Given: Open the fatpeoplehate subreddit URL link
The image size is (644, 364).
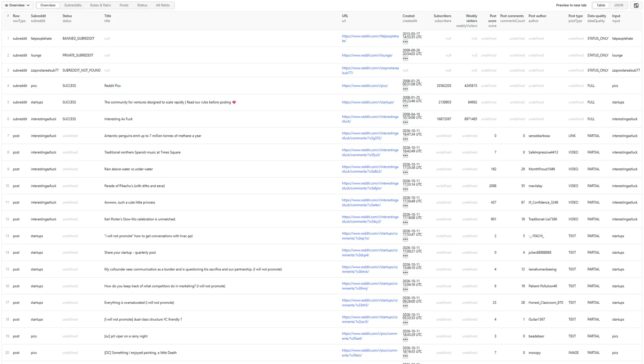Looking at the screenshot, I should (x=370, y=39).
